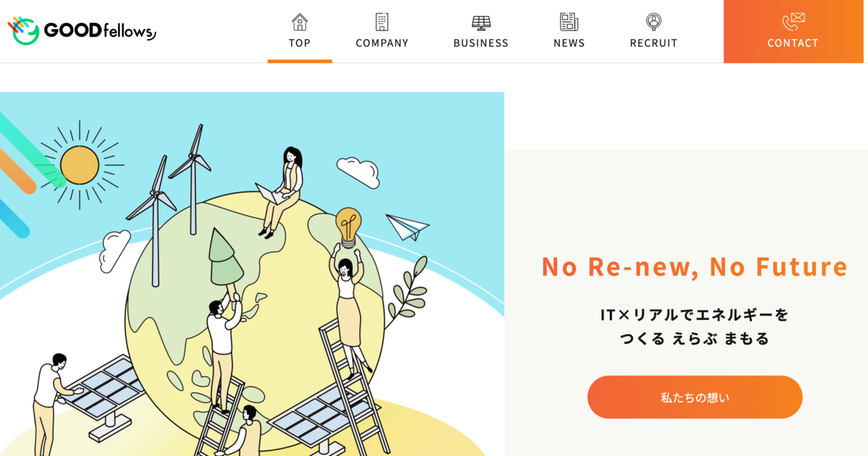Click the building icon above COMPANY
The image size is (868, 456).
click(382, 22)
